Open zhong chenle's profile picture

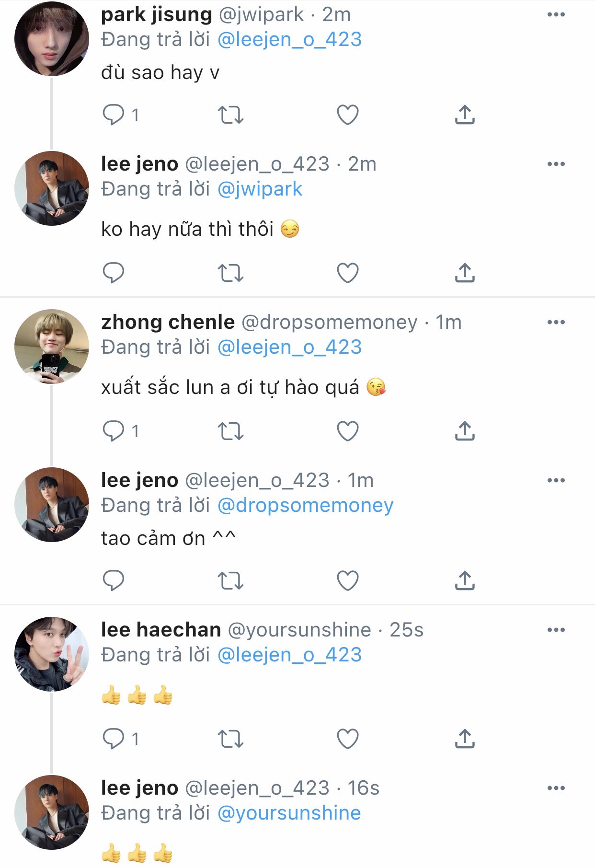[52, 346]
